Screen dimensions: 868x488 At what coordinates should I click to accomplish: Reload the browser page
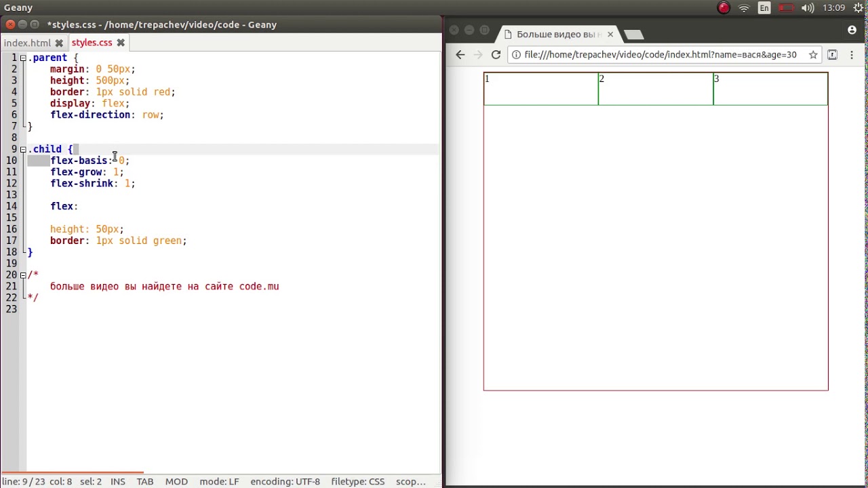[x=496, y=55]
